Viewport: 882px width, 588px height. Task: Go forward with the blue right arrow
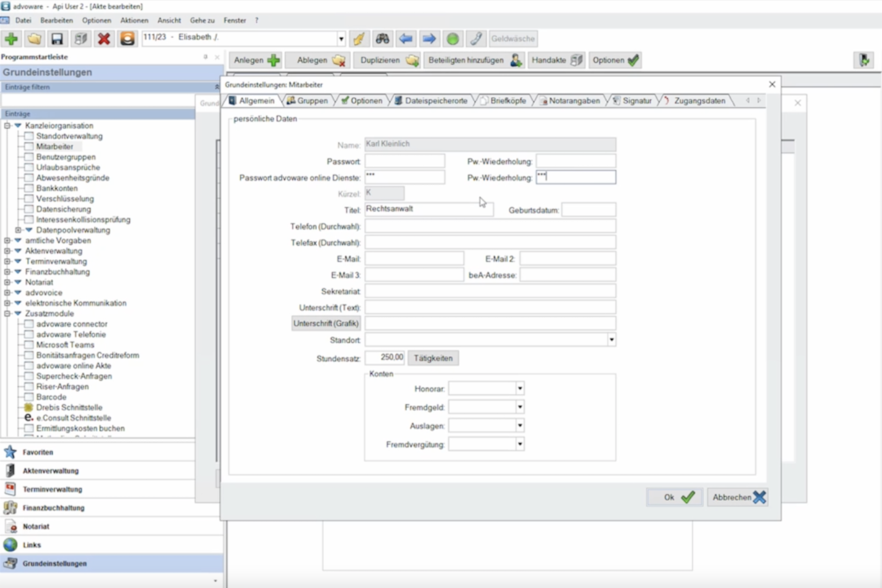coord(429,39)
